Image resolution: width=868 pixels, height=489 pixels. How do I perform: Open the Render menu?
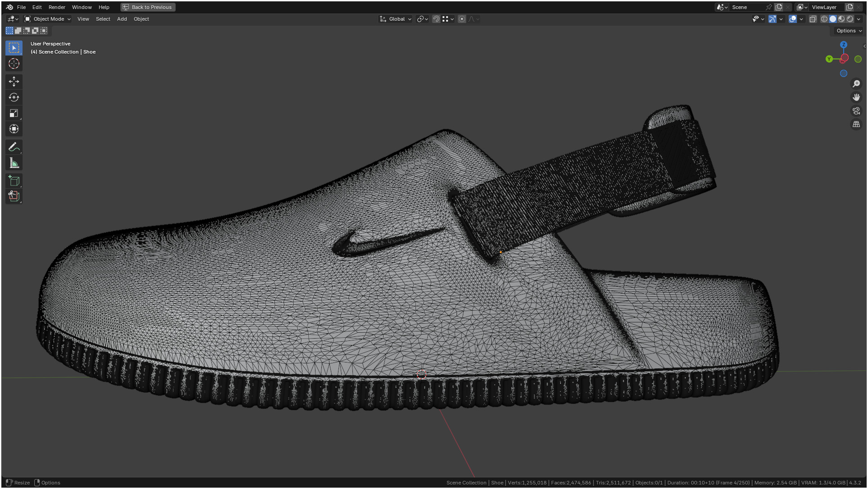(57, 7)
